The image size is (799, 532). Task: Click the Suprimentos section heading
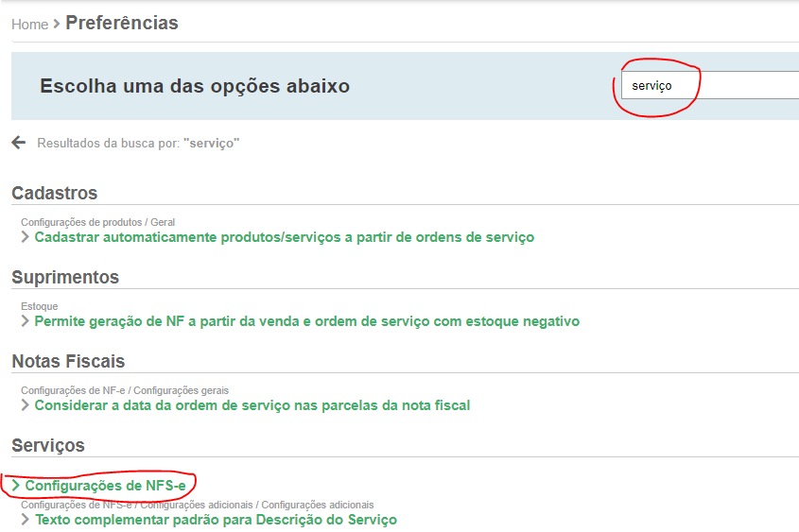(x=65, y=277)
